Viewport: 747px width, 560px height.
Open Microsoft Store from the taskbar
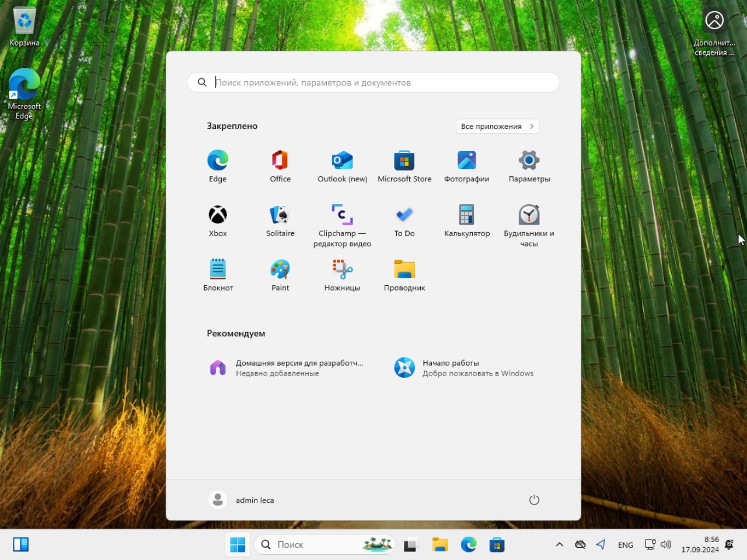pyautogui.click(x=497, y=545)
